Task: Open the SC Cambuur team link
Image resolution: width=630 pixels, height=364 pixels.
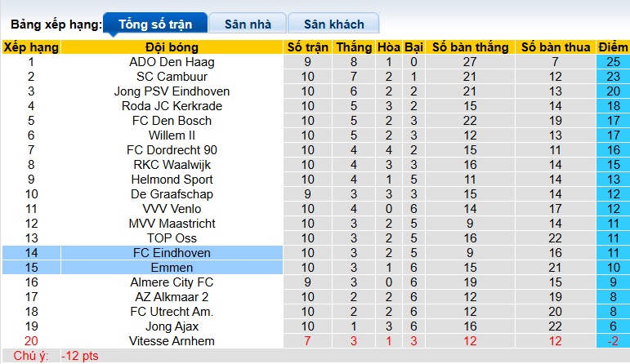Action: point(172,77)
